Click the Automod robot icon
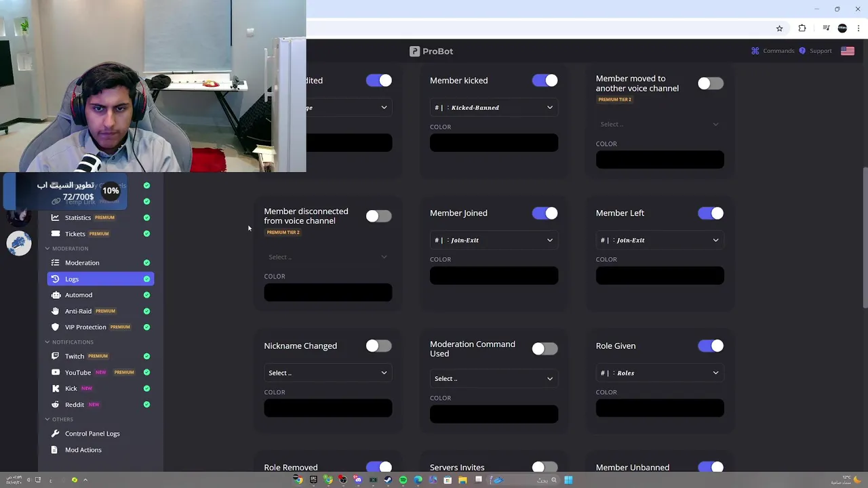This screenshot has width=868, height=488. click(x=55, y=295)
